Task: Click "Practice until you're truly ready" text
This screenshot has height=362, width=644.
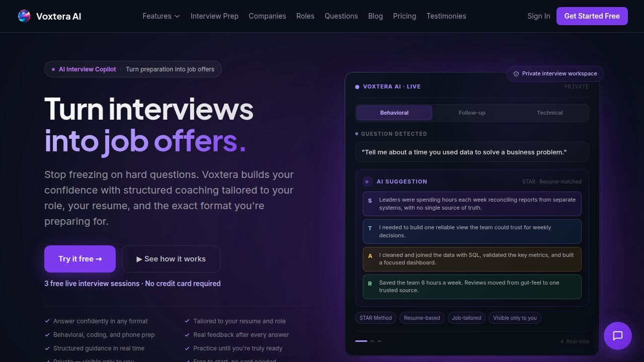Action: click(238, 348)
